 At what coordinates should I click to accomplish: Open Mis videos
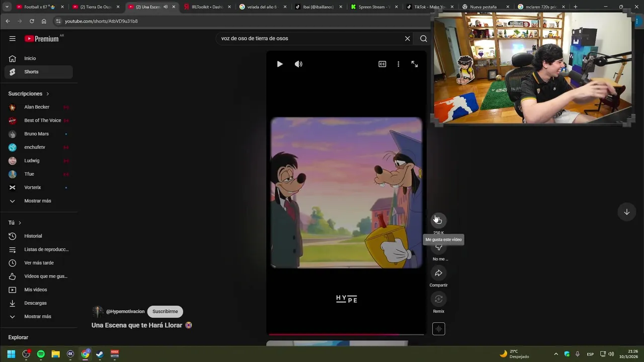click(x=39, y=290)
